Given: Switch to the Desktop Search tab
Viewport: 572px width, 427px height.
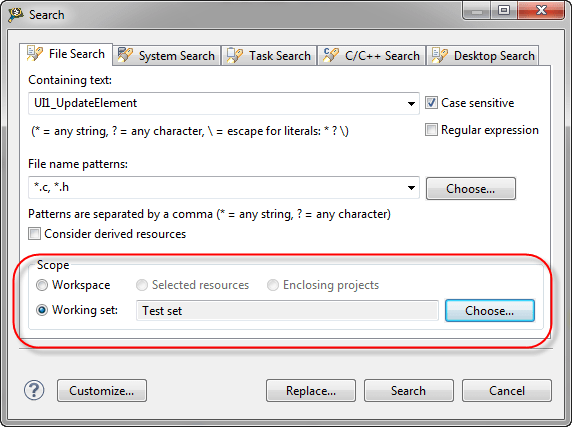Looking at the screenshot, I should [x=483, y=55].
